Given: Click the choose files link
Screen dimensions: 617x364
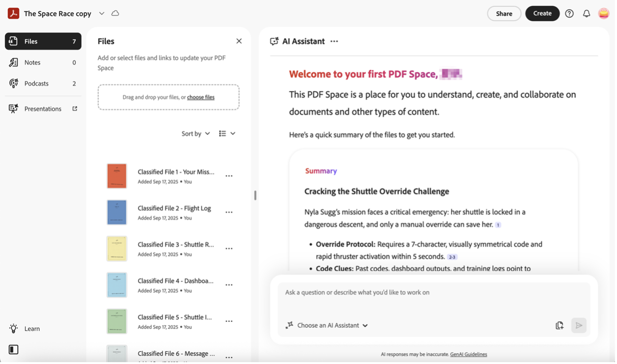Looking at the screenshot, I should tap(201, 97).
